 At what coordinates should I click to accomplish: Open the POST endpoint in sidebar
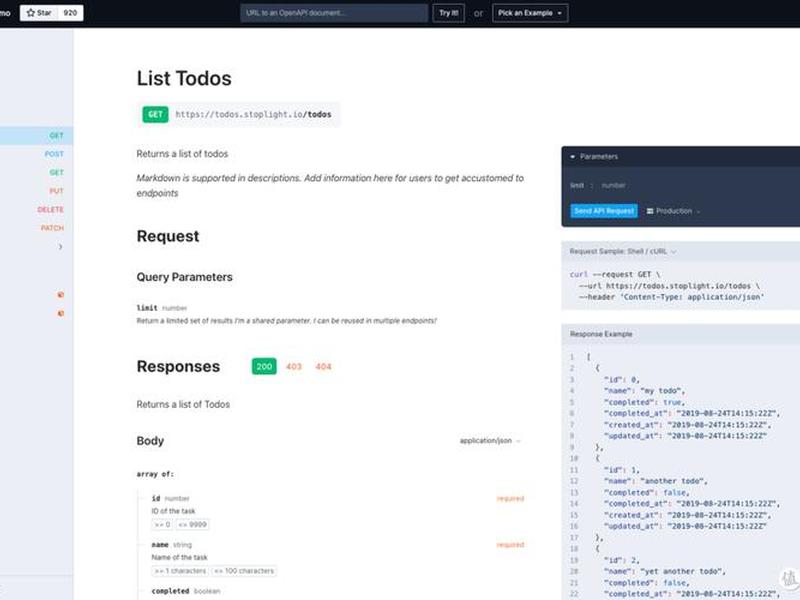(x=54, y=154)
